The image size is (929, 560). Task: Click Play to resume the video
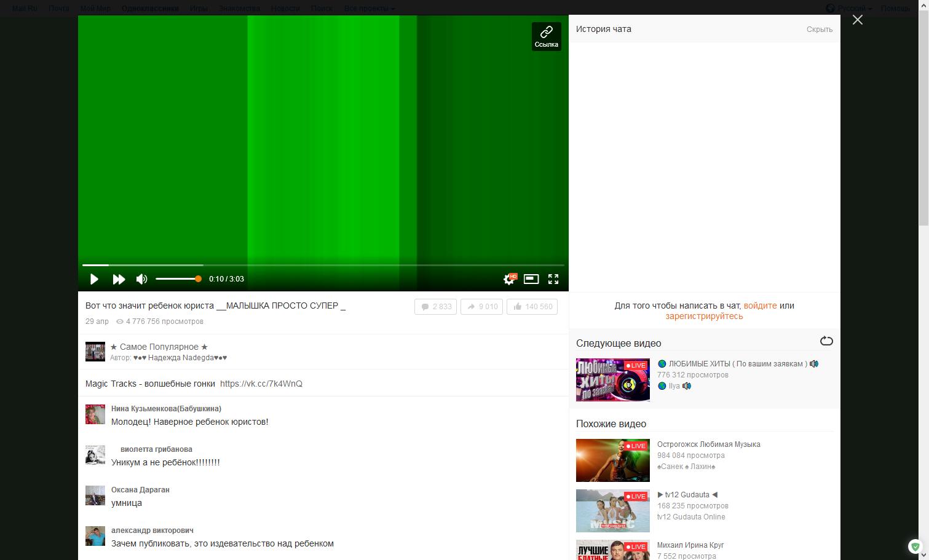(94, 278)
